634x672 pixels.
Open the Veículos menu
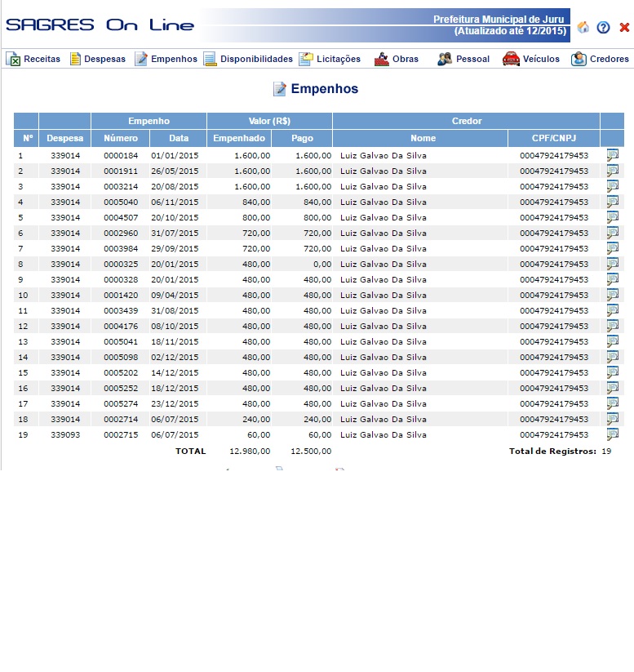click(x=531, y=59)
